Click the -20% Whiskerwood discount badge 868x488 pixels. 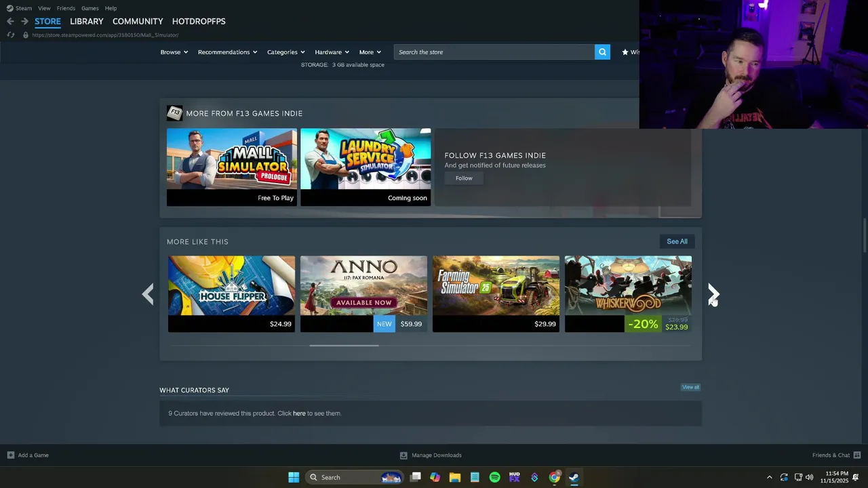643,324
